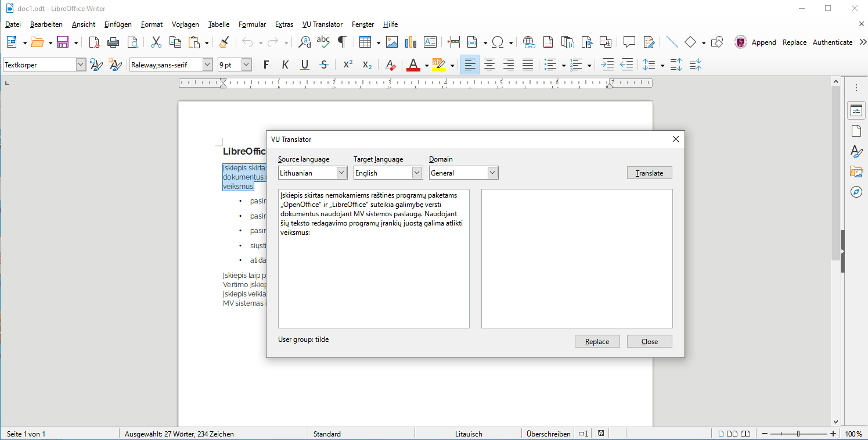Screen dimensions: 868x440
Task: Click the track changes record icon
Action: point(649,42)
